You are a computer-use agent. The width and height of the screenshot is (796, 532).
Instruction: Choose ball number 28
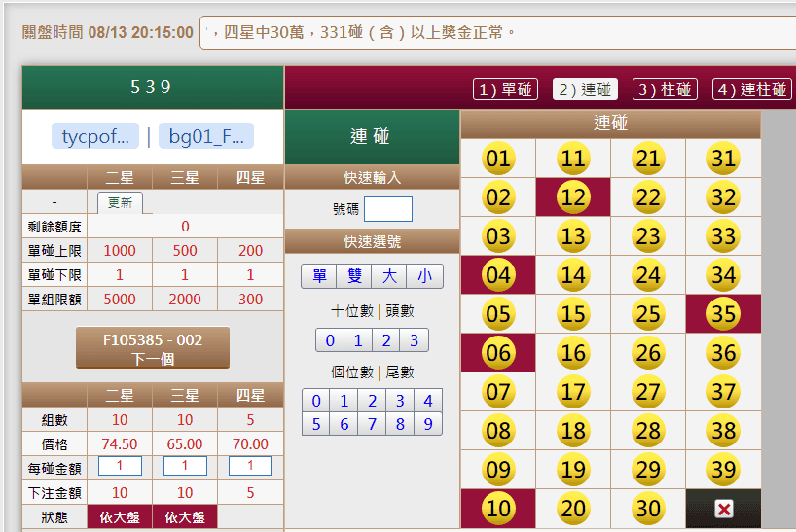(648, 431)
